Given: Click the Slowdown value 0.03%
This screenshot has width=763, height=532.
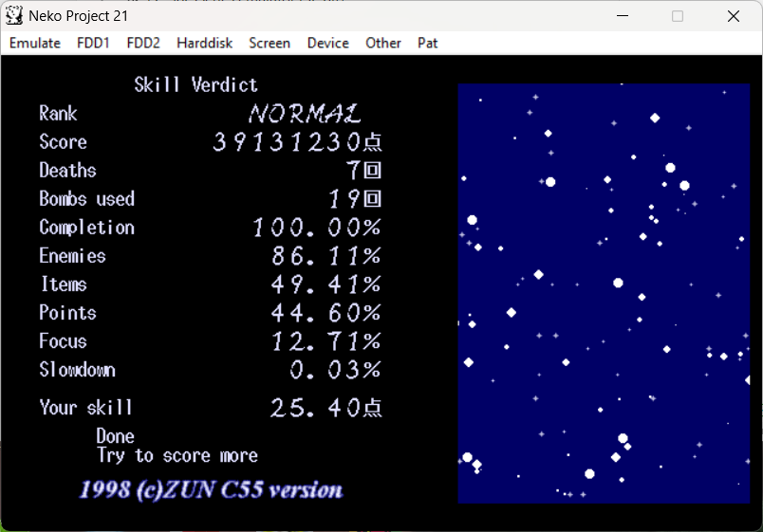Looking at the screenshot, I should click(x=335, y=370).
